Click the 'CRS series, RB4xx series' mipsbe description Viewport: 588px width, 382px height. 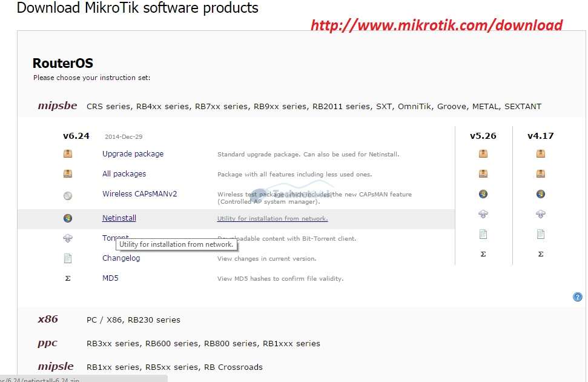click(314, 107)
